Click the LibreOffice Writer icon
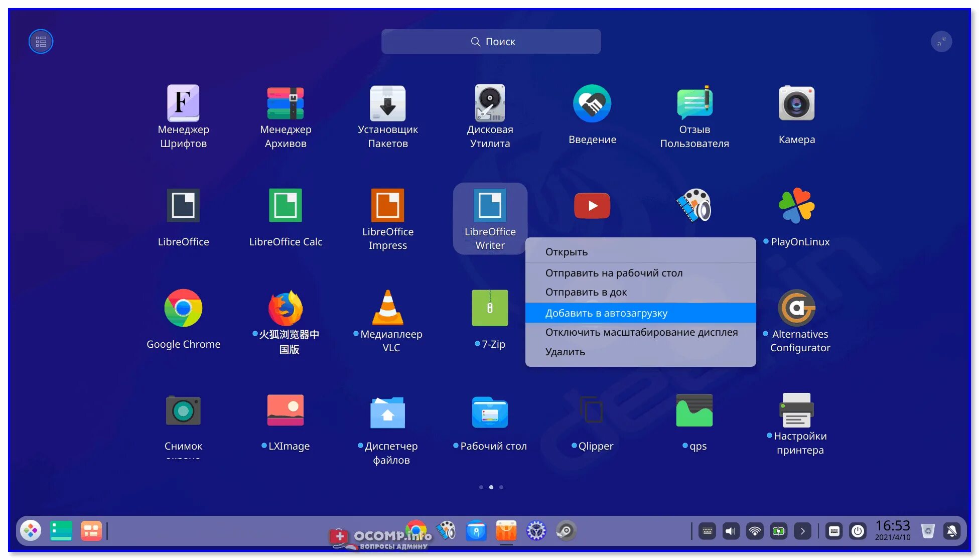Image resolution: width=979 pixels, height=560 pixels. click(490, 205)
